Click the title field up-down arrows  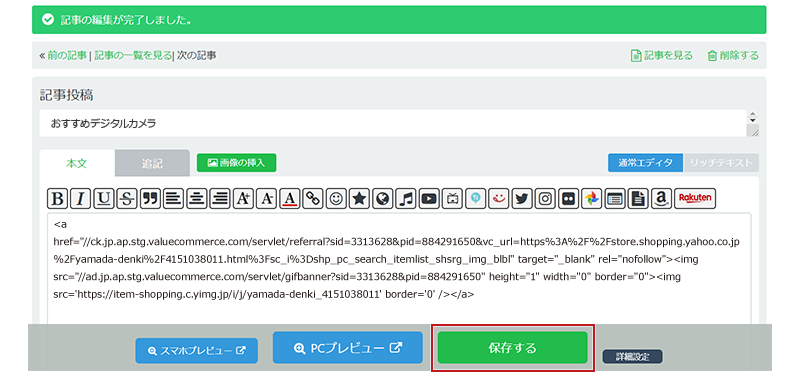pos(752,116)
